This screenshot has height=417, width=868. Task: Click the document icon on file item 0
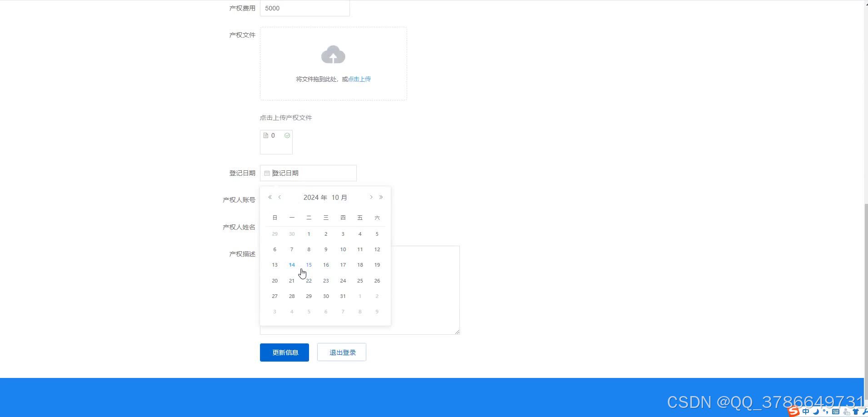pyautogui.click(x=266, y=135)
